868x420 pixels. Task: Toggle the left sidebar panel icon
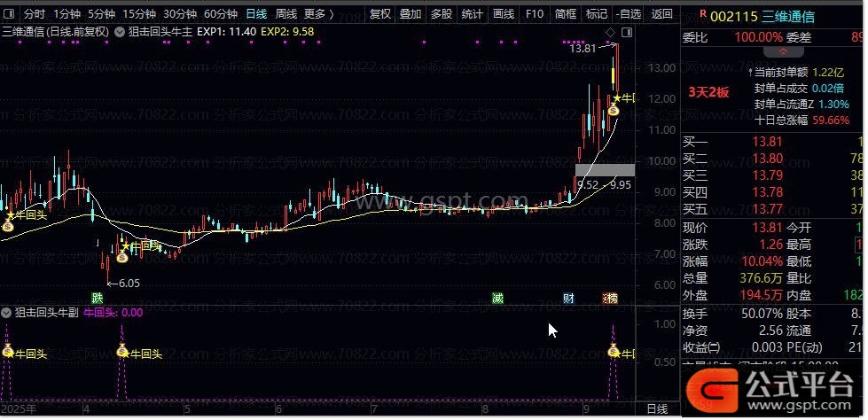(x=10, y=14)
